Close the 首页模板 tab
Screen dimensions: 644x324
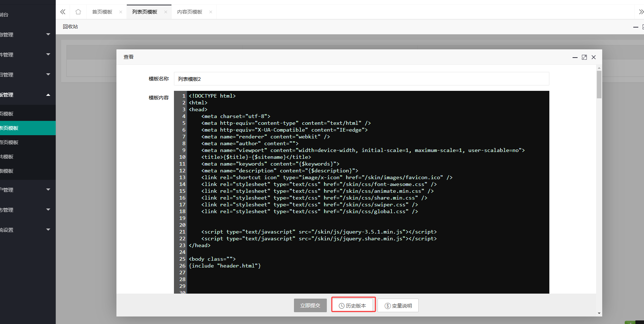121,12
